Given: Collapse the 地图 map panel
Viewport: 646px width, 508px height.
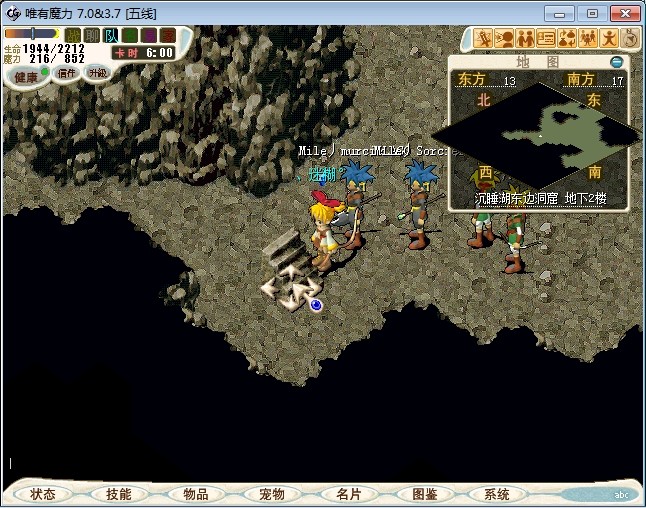Looking at the screenshot, I should [617, 62].
